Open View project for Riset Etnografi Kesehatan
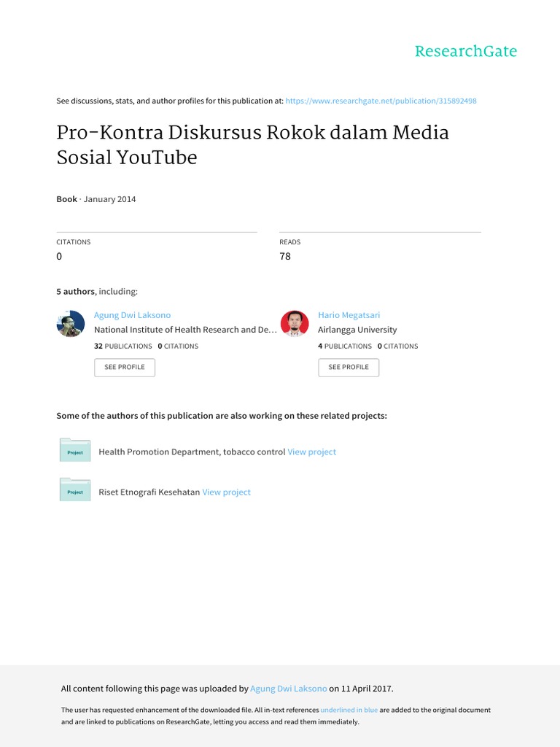This screenshot has width=560, height=747. tap(226, 492)
